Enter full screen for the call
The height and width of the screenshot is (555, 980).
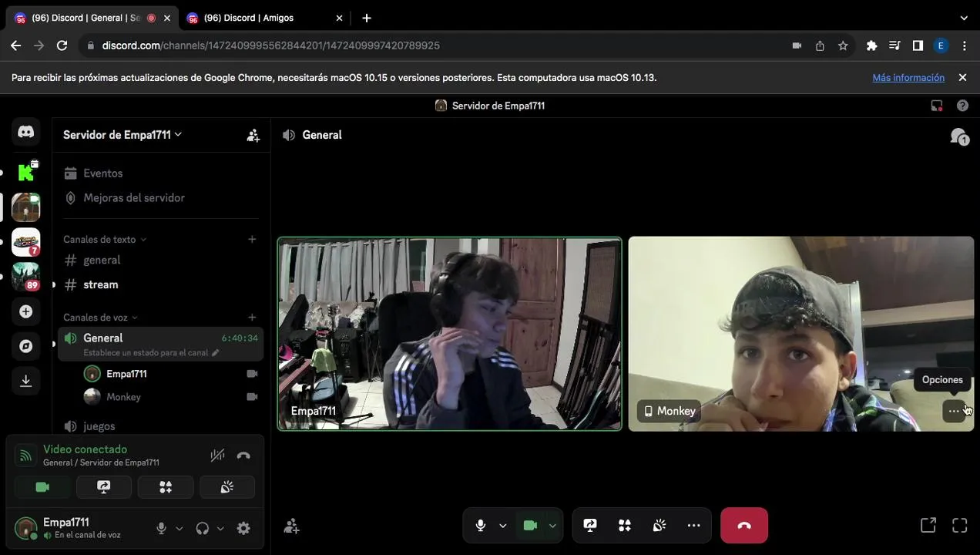(960, 526)
